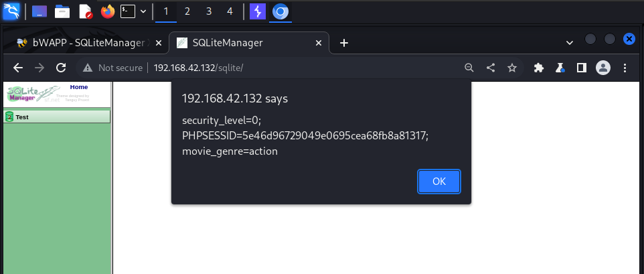The height and width of the screenshot is (274, 644).
Task: Open the terminal dropdown arrow in taskbar
Action: 143,11
